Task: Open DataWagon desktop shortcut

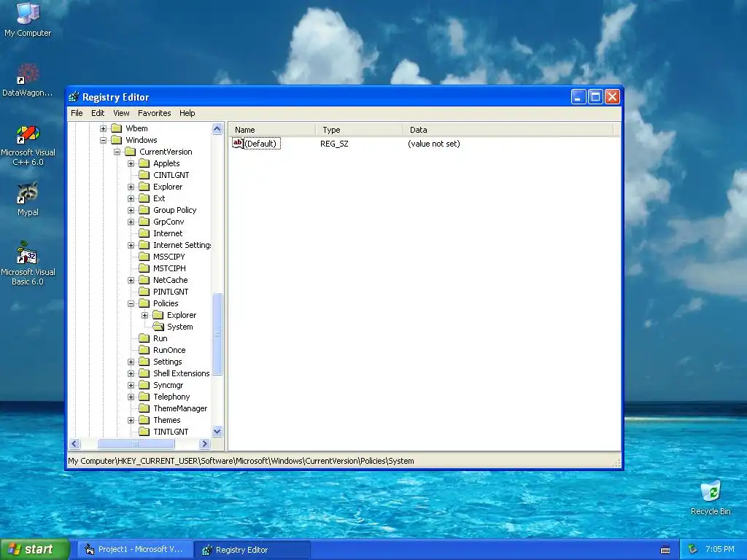Action: point(28,80)
